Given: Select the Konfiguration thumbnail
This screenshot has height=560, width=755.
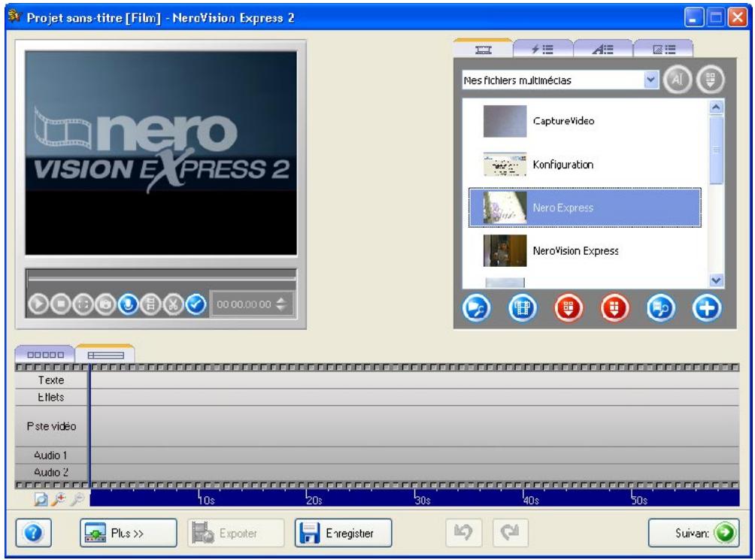Looking at the screenshot, I should click(505, 164).
